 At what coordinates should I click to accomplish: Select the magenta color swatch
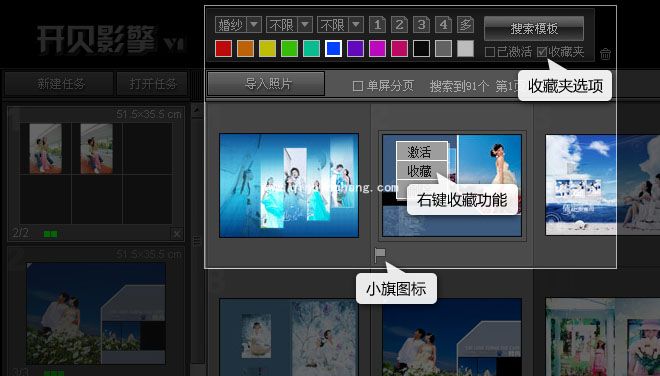(x=377, y=49)
